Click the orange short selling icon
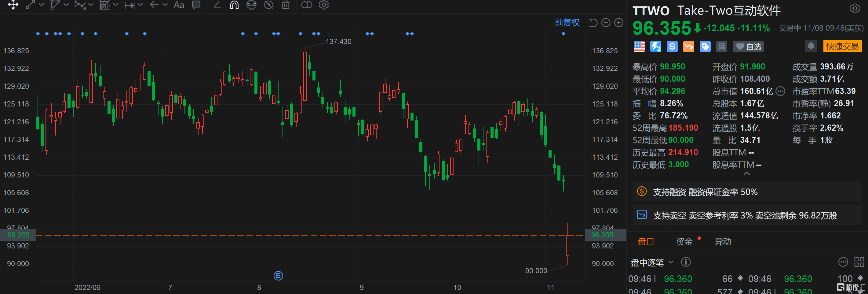Image resolution: width=868 pixels, height=294 pixels. point(689,47)
